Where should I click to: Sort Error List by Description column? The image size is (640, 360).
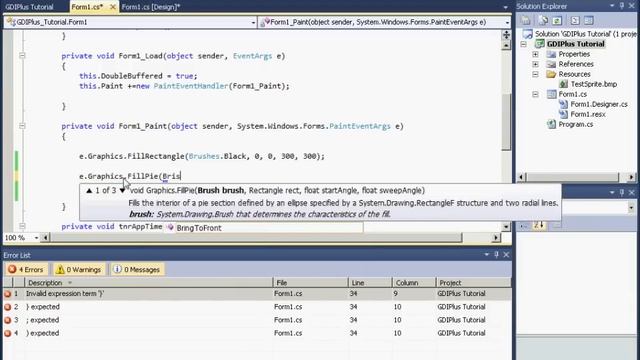click(x=148, y=282)
